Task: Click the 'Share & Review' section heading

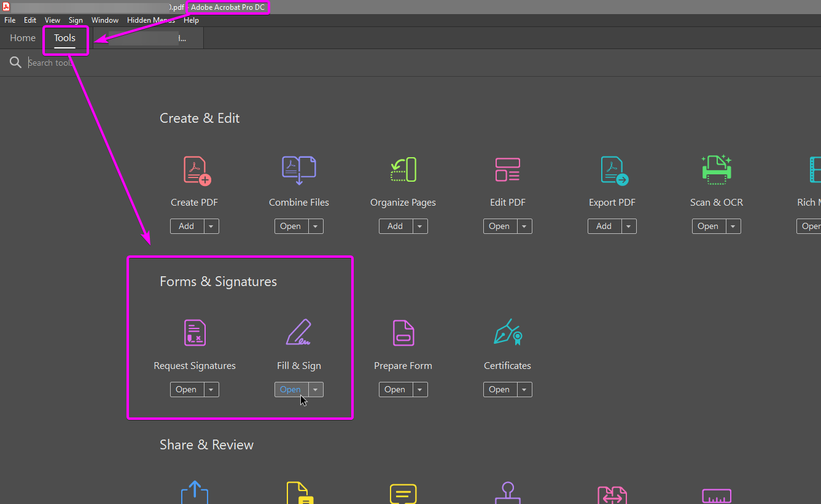Action: (x=206, y=445)
